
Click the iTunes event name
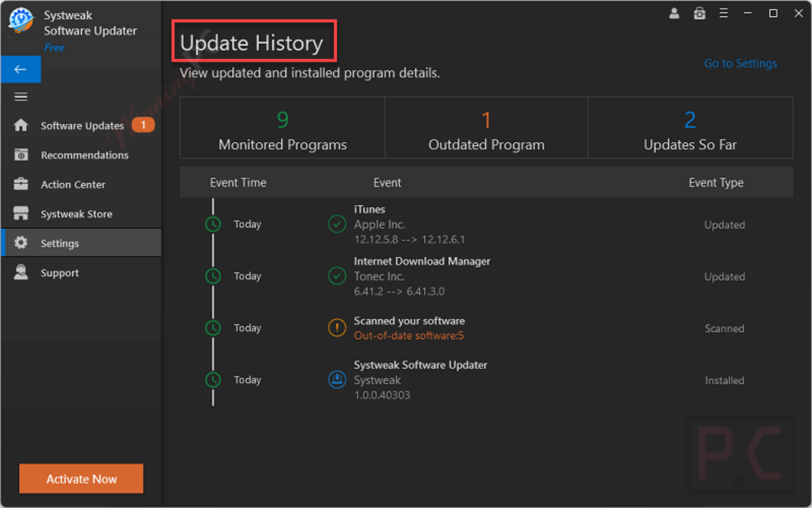click(x=370, y=210)
